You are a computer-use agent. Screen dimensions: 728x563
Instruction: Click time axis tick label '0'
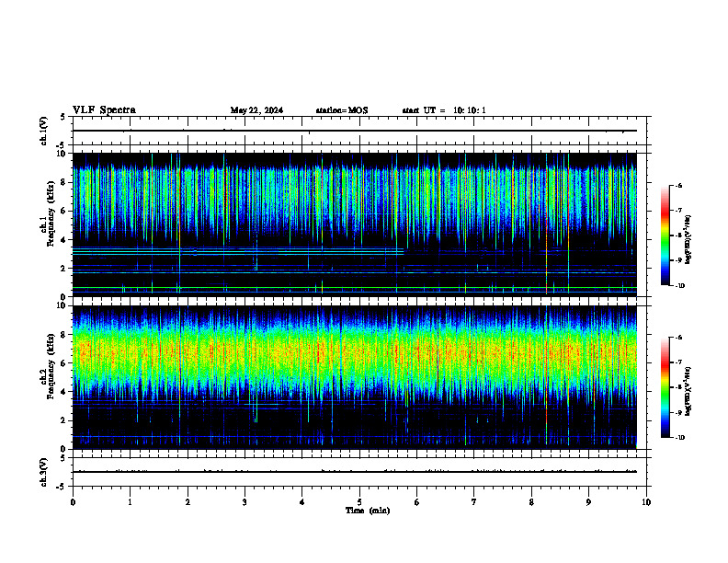pyautogui.click(x=73, y=502)
